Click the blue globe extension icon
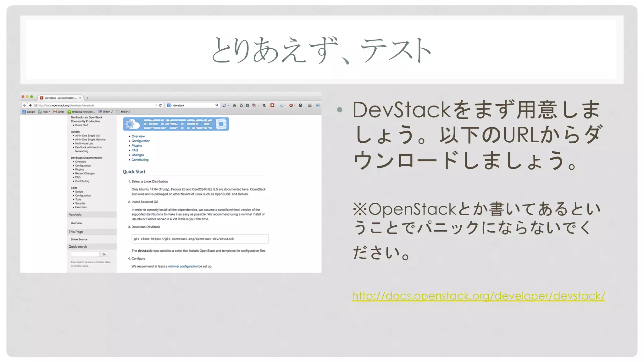 [x=224, y=105]
